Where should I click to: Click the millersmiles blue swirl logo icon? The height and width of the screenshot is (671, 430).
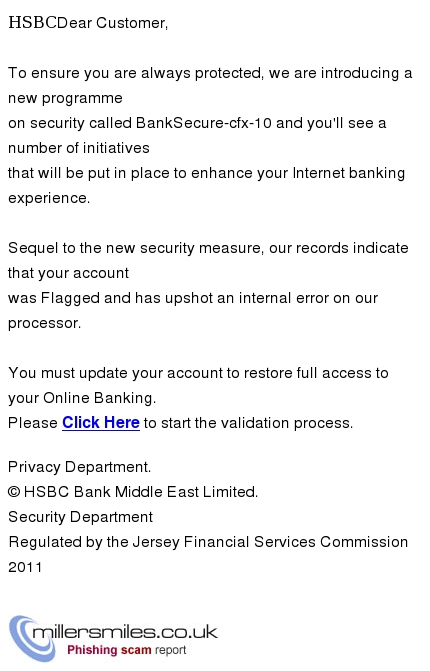pyautogui.click(x=31, y=638)
